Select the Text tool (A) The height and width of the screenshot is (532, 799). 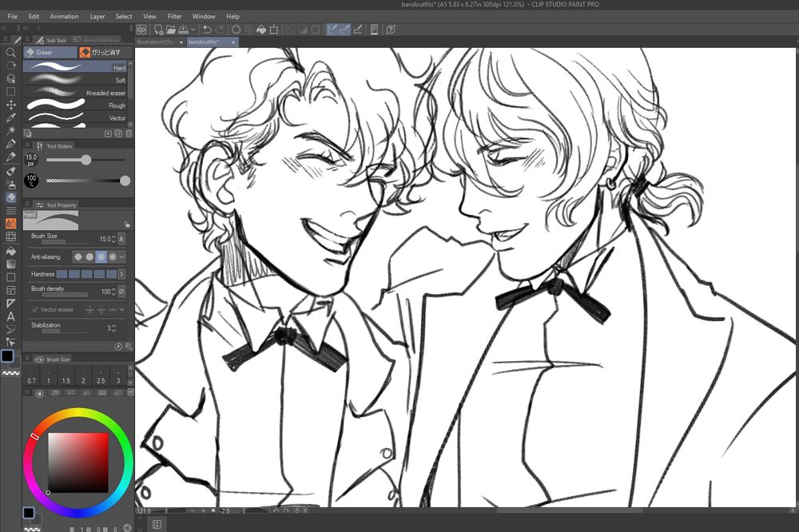click(x=10, y=316)
